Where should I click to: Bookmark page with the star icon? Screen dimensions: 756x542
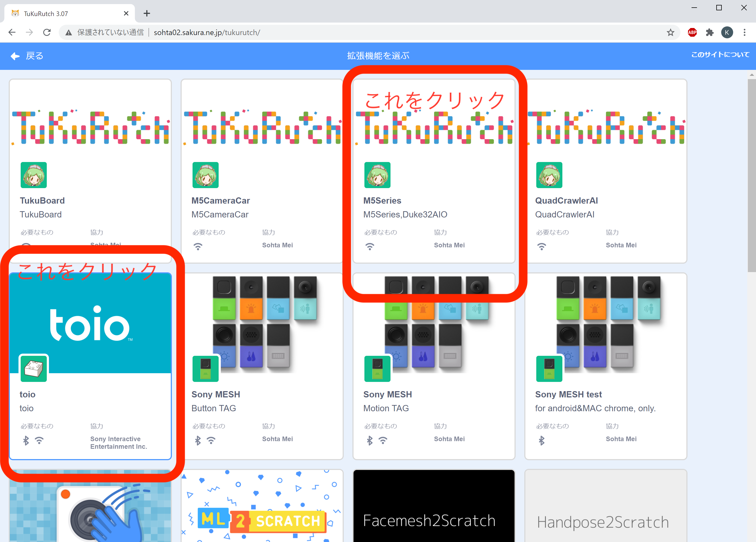(x=670, y=32)
